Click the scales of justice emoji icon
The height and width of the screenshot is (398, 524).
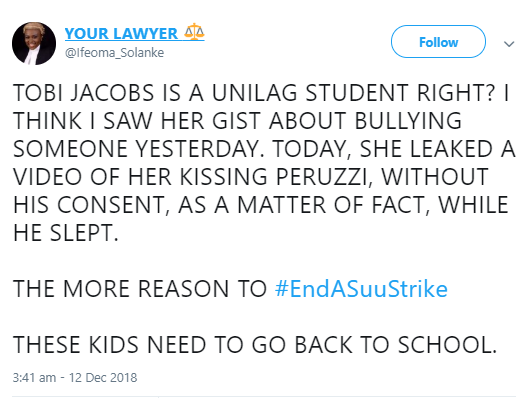(x=194, y=32)
